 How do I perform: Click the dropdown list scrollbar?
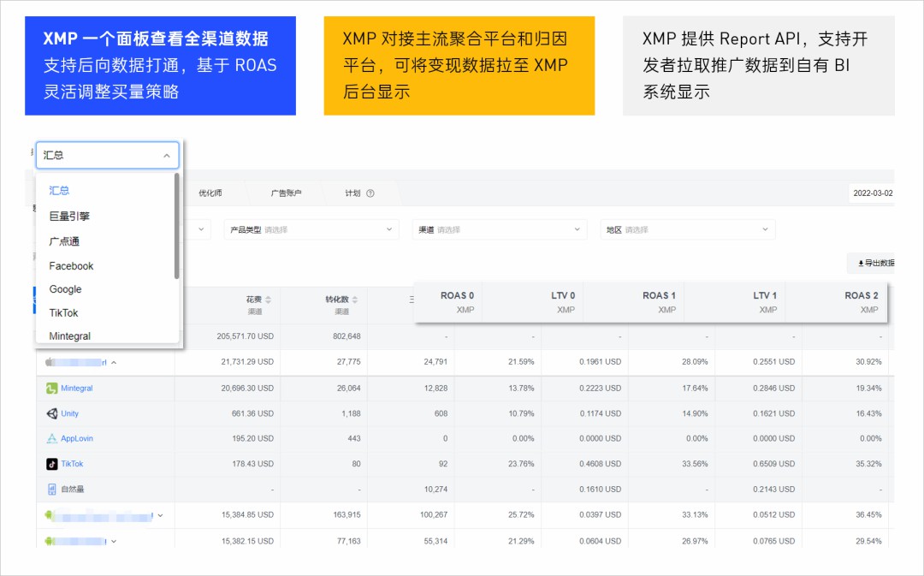(177, 226)
